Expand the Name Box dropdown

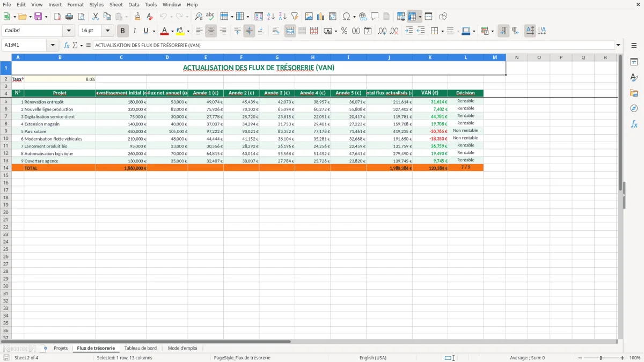pyautogui.click(x=53, y=45)
